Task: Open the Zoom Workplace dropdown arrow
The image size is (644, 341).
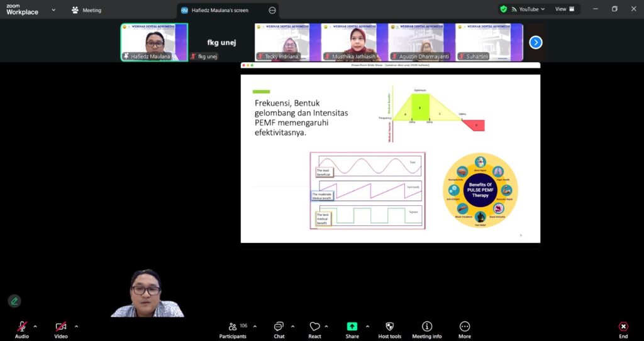Action: point(53,9)
